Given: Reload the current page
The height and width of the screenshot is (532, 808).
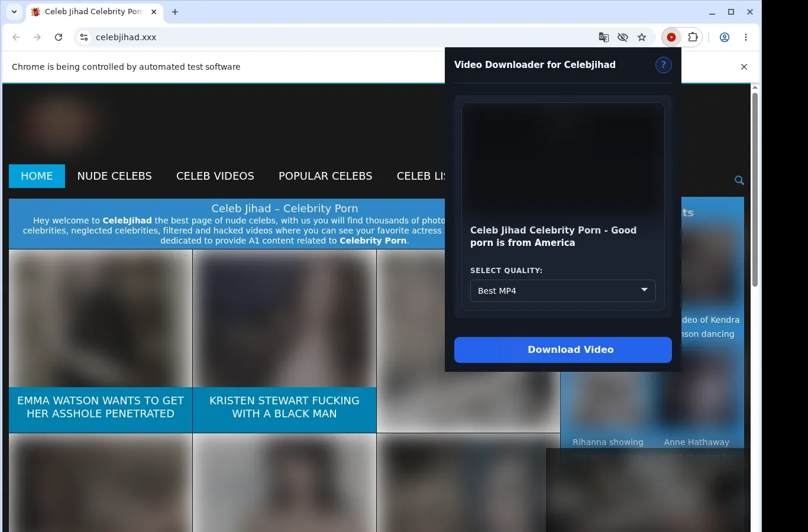Looking at the screenshot, I should [x=59, y=37].
